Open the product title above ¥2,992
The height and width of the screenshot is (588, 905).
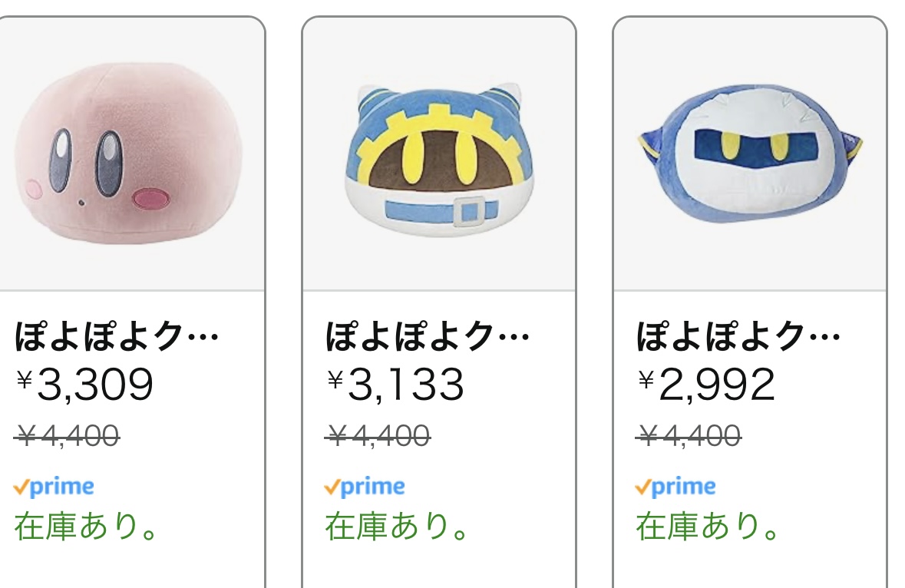click(x=738, y=337)
